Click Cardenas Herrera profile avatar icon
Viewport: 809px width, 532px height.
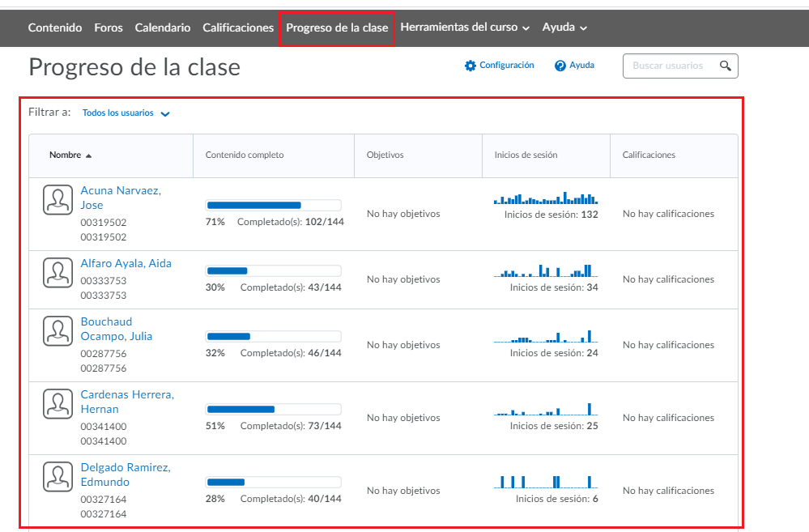click(x=58, y=404)
